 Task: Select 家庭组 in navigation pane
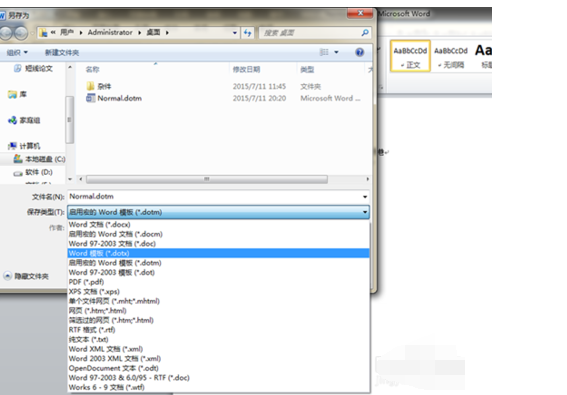(x=24, y=120)
